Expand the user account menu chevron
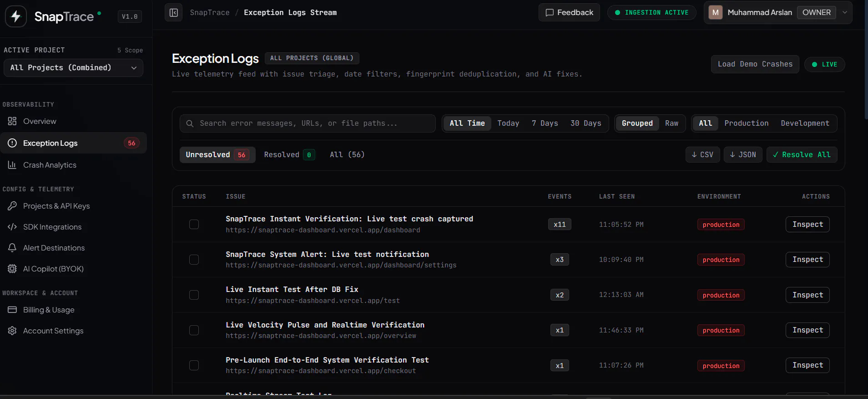This screenshot has height=399, width=868. pos(845,13)
